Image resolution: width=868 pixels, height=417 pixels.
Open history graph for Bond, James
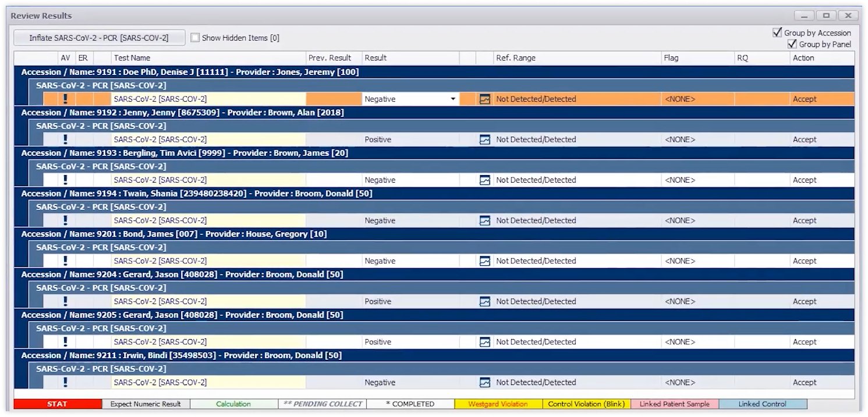coord(484,261)
